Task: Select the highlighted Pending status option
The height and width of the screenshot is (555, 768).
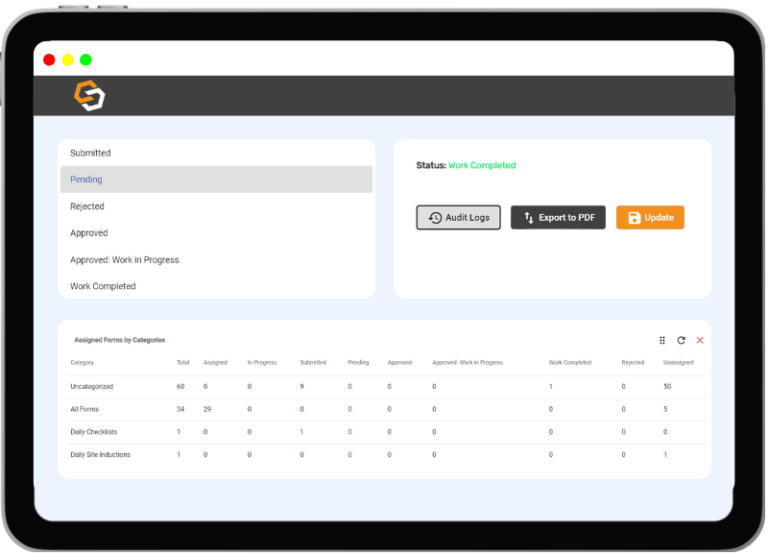Action: click(x=87, y=180)
